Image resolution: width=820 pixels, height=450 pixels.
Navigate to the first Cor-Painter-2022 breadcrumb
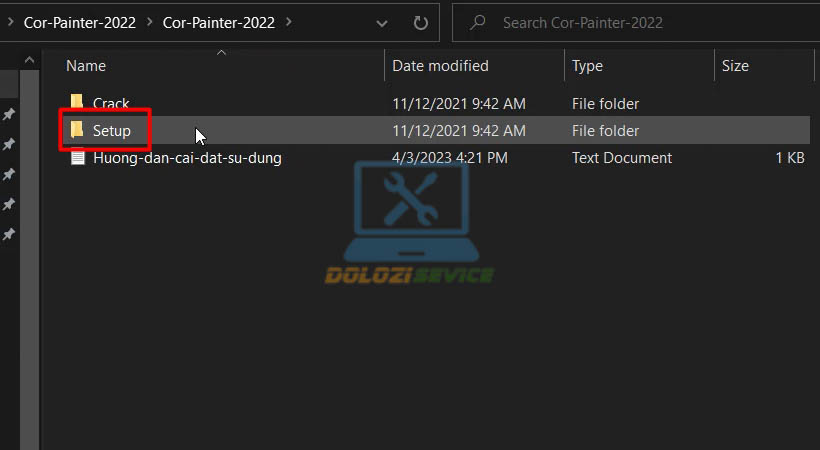[79, 22]
